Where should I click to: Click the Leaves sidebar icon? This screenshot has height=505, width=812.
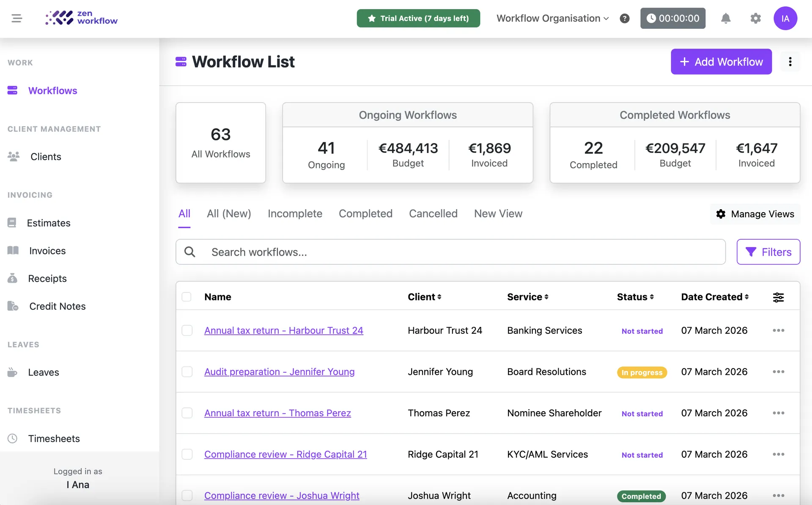coord(13,372)
